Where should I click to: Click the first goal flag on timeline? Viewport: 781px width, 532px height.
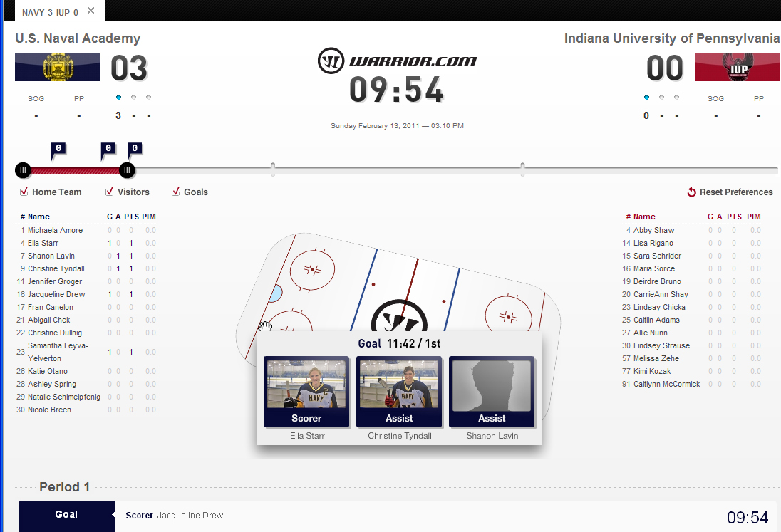(58, 149)
